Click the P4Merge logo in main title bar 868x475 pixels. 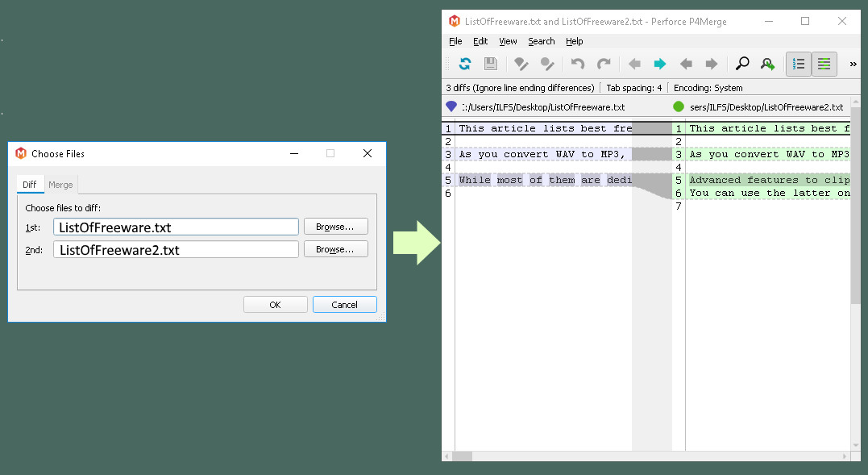click(455, 21)
